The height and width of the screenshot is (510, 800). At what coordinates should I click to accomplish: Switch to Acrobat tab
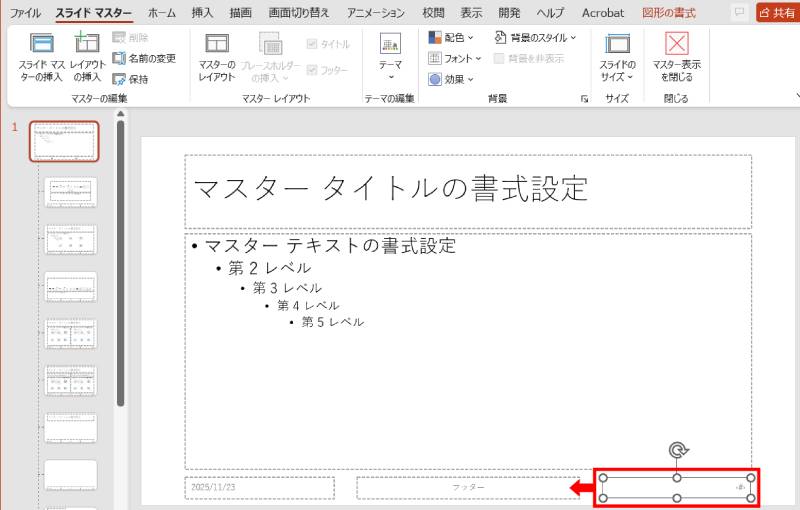(x=603, y=13)
